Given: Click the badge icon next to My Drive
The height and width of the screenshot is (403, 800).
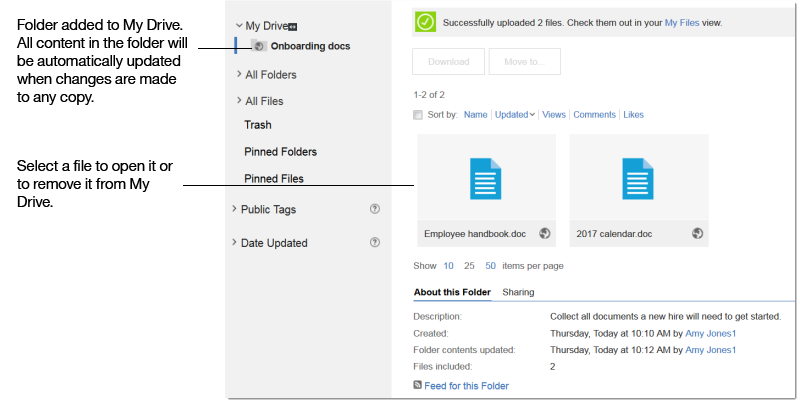Looking at the screenshot, I should [x=293, y=27].
